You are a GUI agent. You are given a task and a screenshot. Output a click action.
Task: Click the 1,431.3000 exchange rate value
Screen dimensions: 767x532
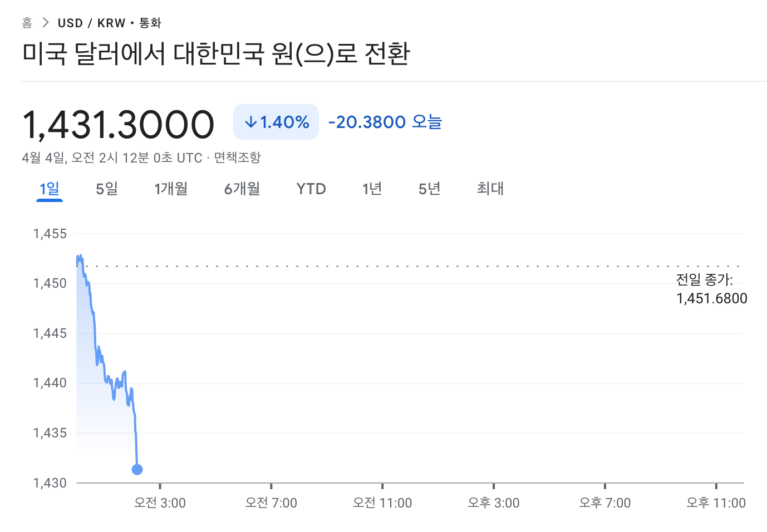pyautogui.click(x=118, y=124)
